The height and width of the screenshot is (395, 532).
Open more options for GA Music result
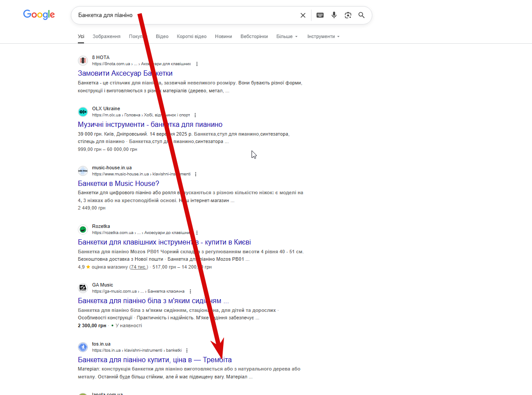point(190,291)
